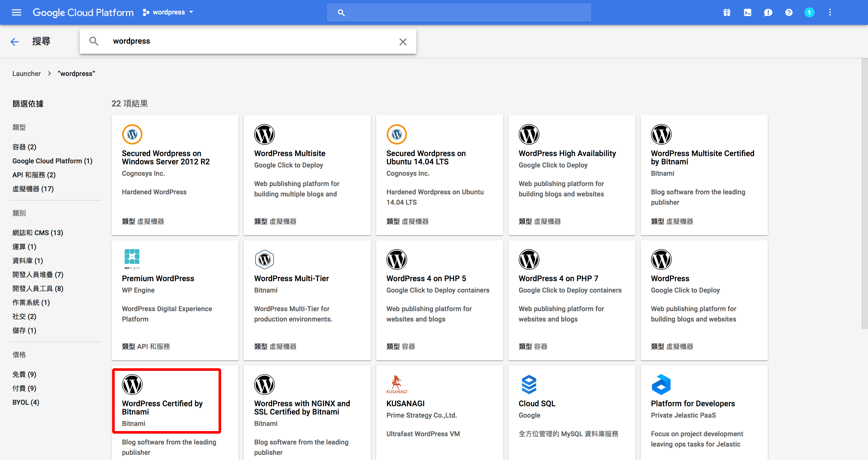868x460 pixels.
Task: Click the gift free trial icon
Action: tap(726, 12)
